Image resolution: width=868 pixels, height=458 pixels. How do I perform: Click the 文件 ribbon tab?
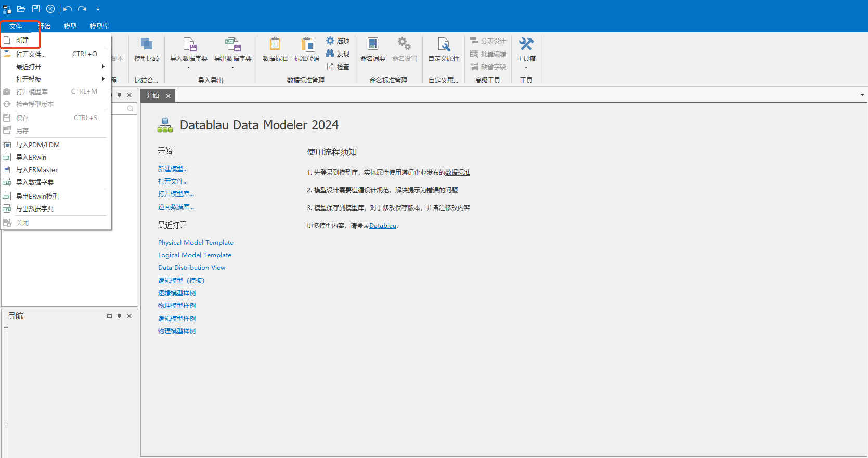coord(16,26)
